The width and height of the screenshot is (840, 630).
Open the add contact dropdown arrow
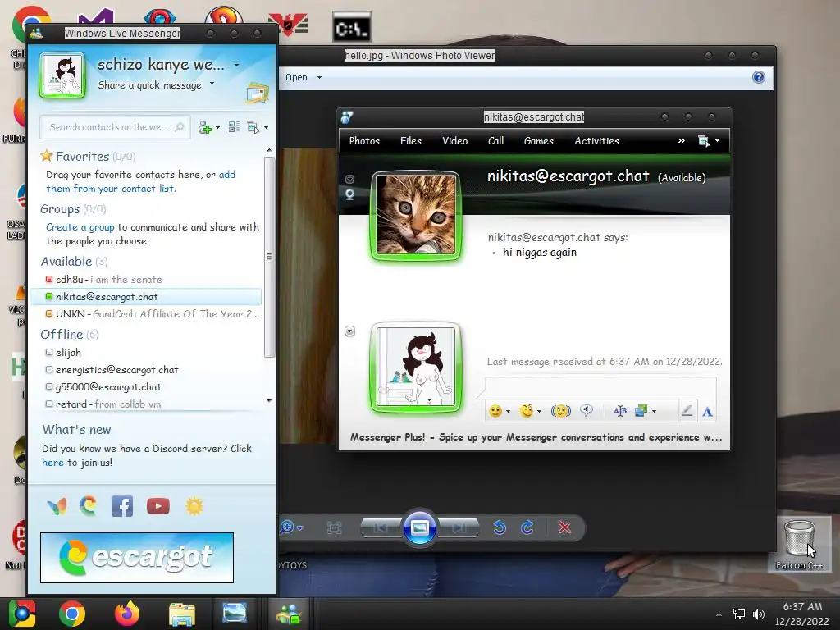(217, 127)
